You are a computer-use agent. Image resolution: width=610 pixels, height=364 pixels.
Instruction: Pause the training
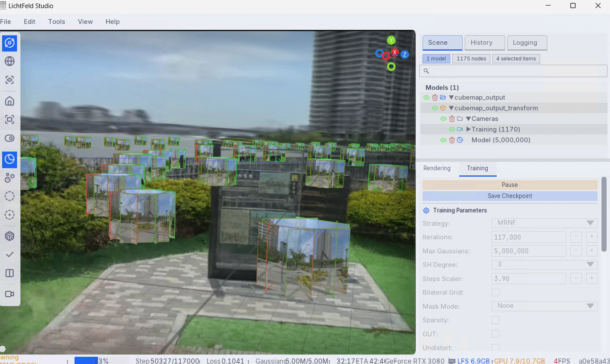tap(510, 185)
